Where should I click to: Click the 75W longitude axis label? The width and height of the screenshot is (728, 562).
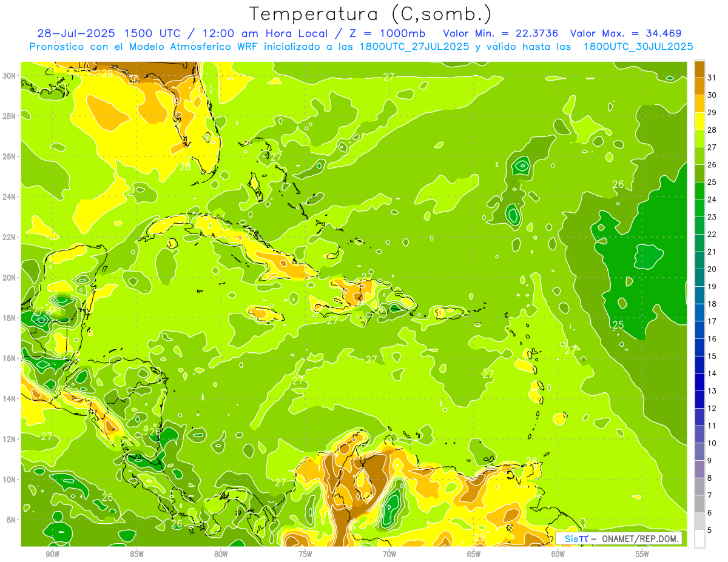[305, 554]
